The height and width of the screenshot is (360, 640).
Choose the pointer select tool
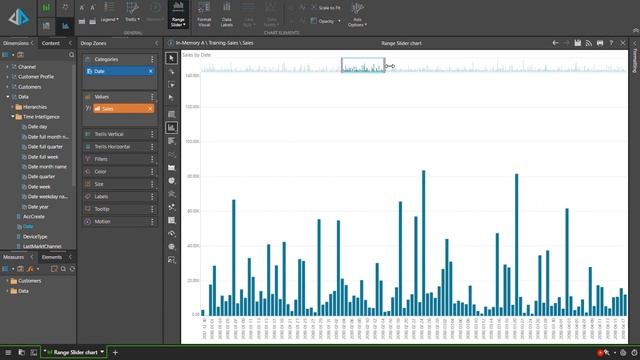(171, 58)
